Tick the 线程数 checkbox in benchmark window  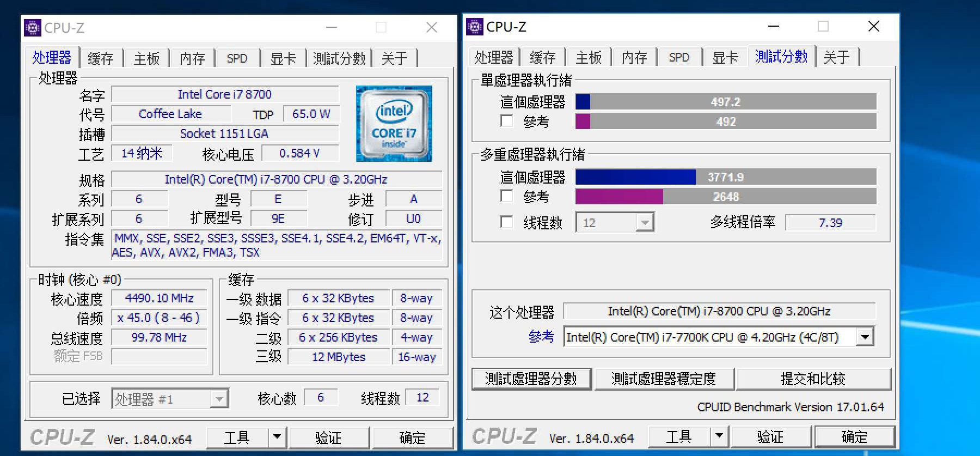point(506,222)
